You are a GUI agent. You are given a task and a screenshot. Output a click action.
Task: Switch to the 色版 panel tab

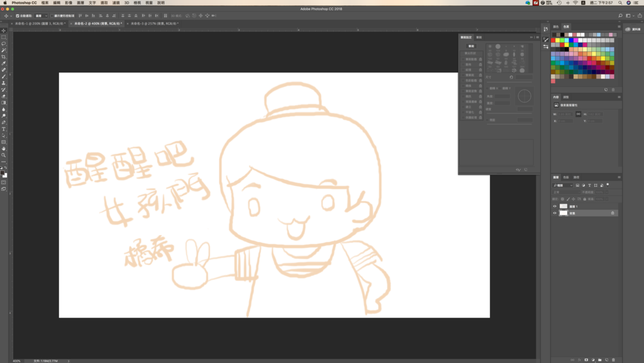(566, 177)
